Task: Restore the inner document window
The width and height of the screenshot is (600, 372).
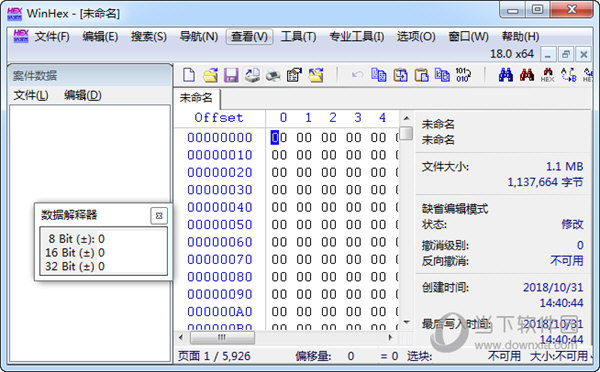Action: (566, 55)
